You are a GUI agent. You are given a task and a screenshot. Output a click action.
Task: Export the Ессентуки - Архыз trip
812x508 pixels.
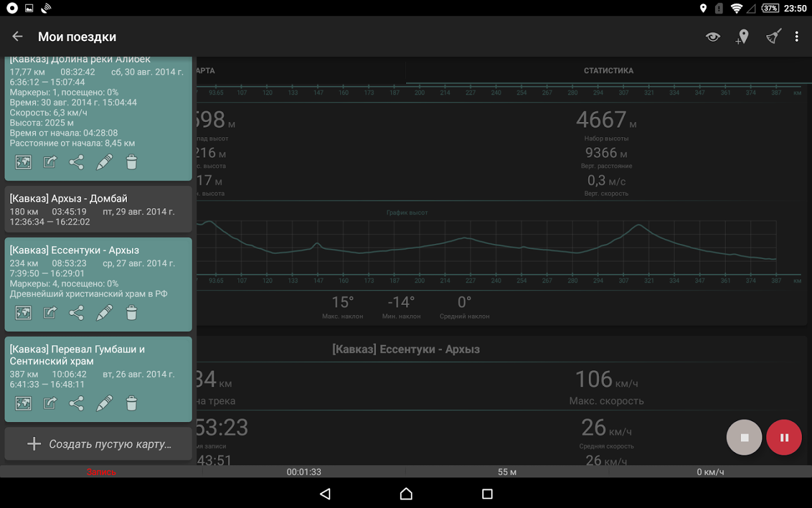50,313
